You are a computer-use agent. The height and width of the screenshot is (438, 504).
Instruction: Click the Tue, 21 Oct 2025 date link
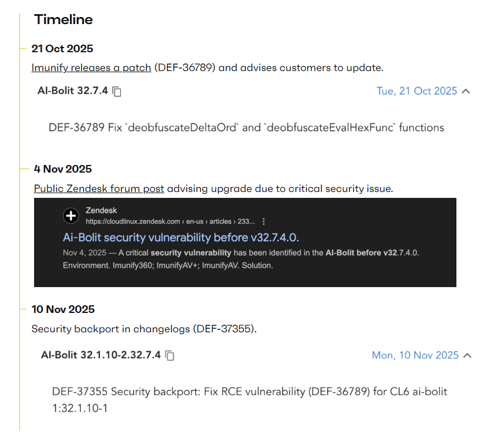(416, 91)
